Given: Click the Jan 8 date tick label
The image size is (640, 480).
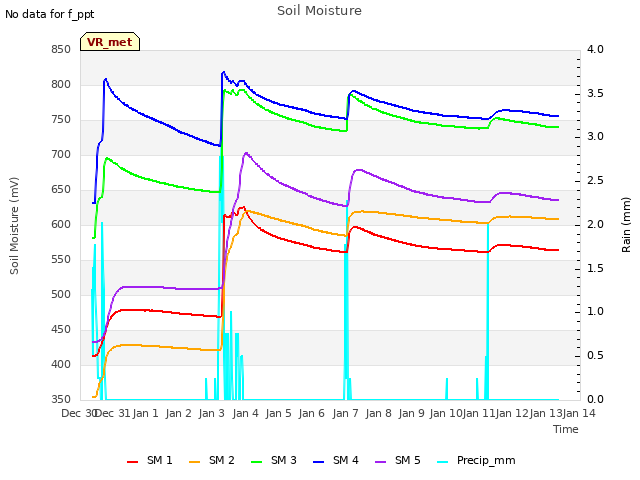Looking at the screenshot, I should (x=379, y=413).
